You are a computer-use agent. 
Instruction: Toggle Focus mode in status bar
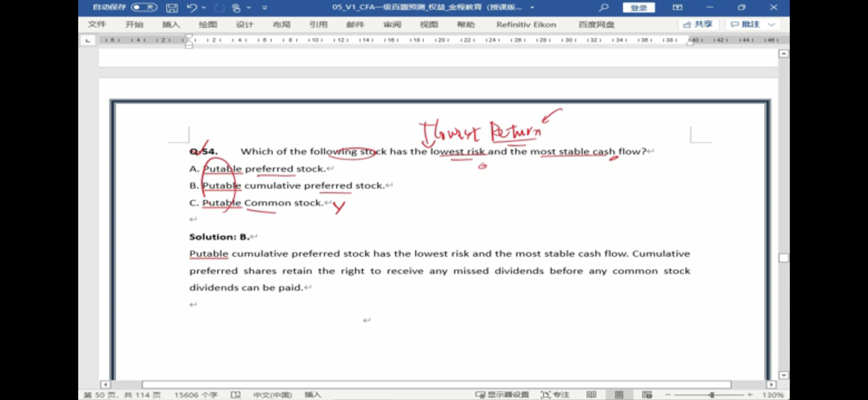pyautogui.click(x=555, y=395)
